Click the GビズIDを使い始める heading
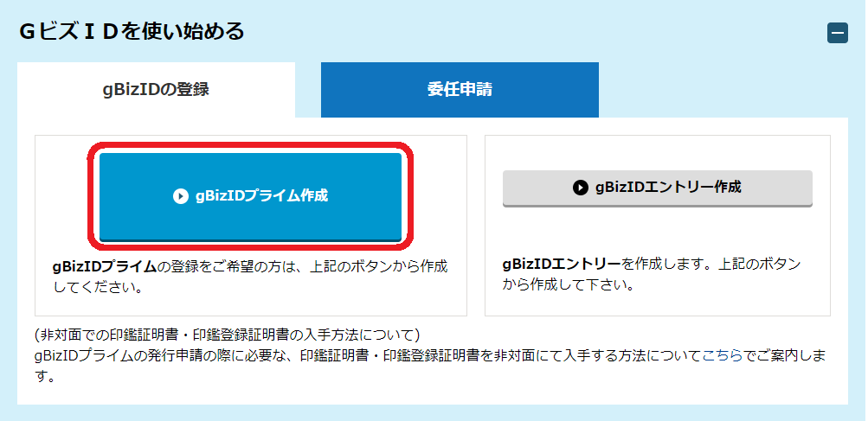Viewport: 868px width, 421px height. [132, 31]
